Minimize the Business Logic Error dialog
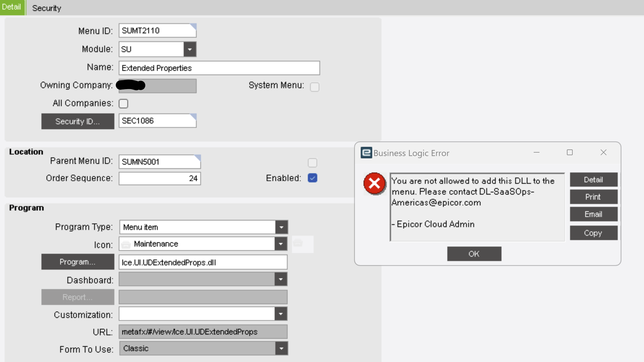The width and height of the screenshot is (644, 362). coord(536,152)
